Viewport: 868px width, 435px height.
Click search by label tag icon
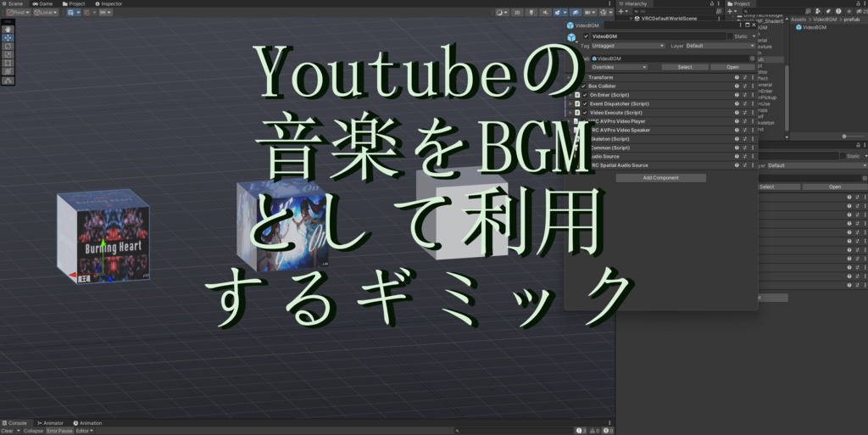(827, 11)
